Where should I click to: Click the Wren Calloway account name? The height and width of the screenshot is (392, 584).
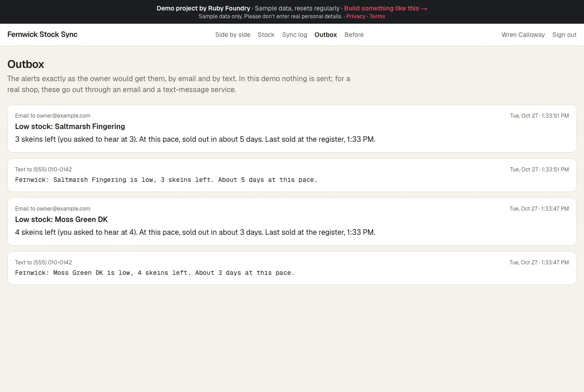pyautogui.click(x=523, y=35)
